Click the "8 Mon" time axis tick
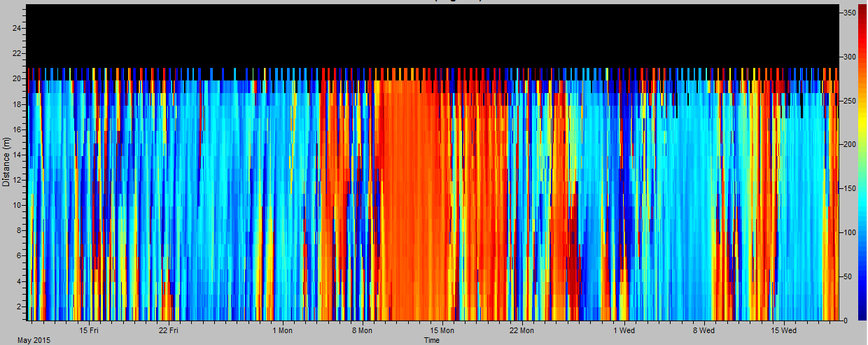Image resolution: width=868 pixels, height=345 pixels. pyautogui.click(x=362, y=330)
